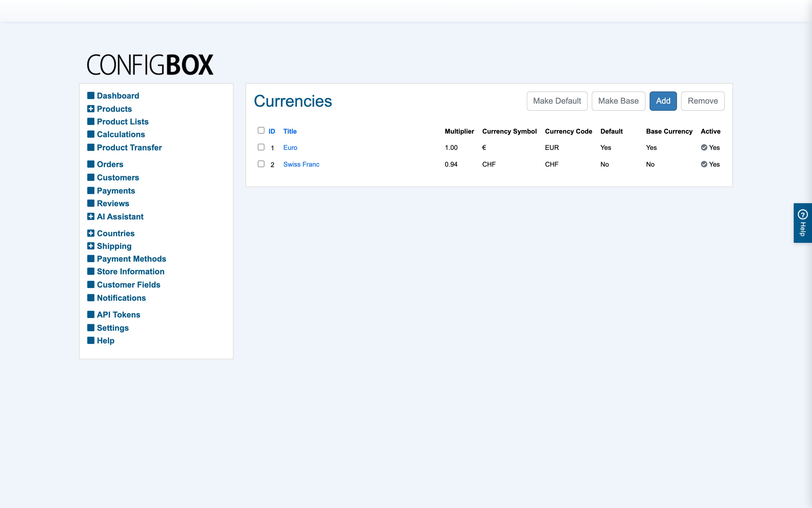Sort the table by ID column

[x=272, y=131]
